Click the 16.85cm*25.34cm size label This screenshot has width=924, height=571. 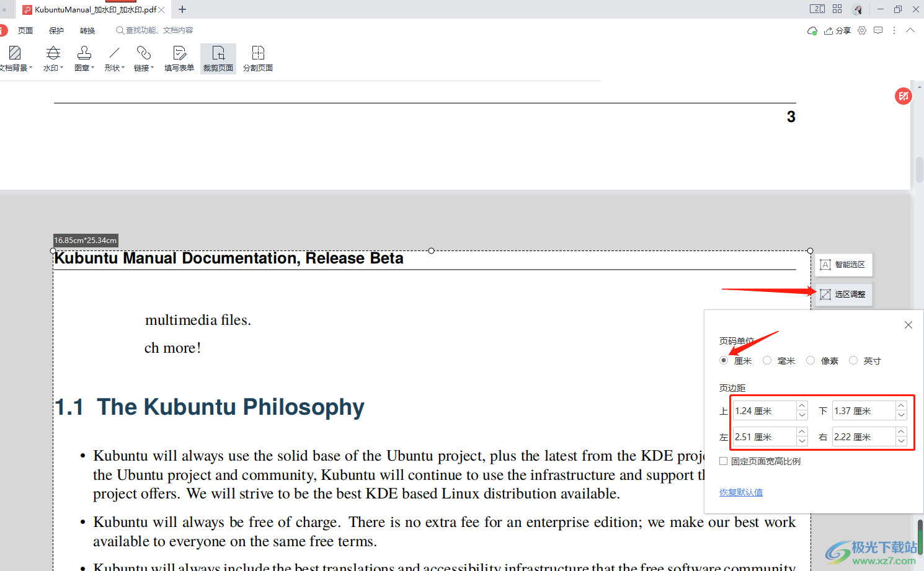[86, 240]
